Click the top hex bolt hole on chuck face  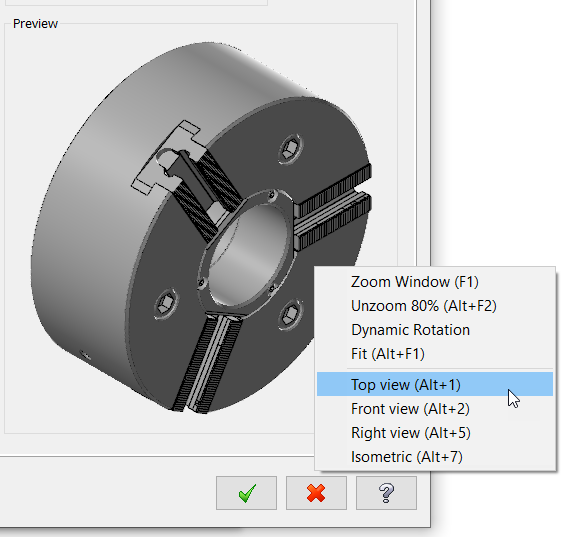click(x=291, y=149)
